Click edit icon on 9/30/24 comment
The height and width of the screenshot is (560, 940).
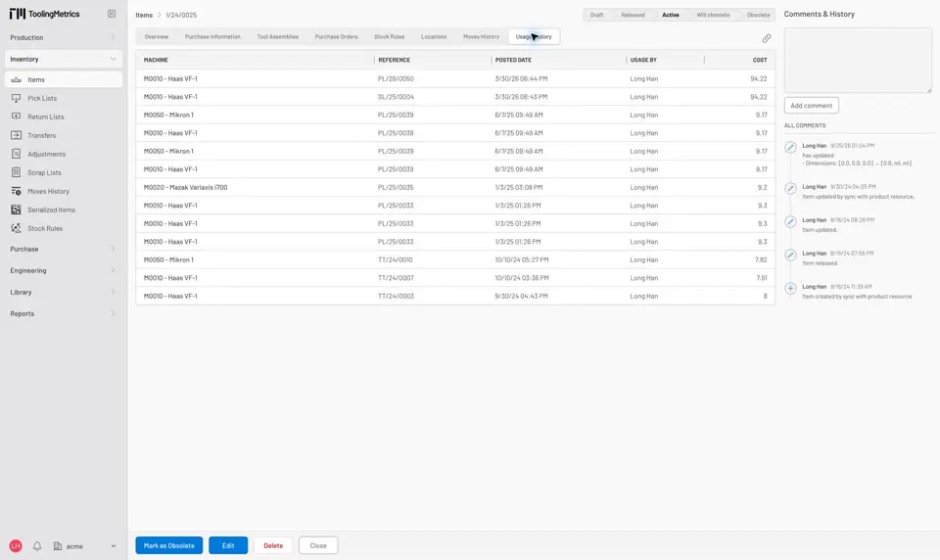(x=791, y=188)
